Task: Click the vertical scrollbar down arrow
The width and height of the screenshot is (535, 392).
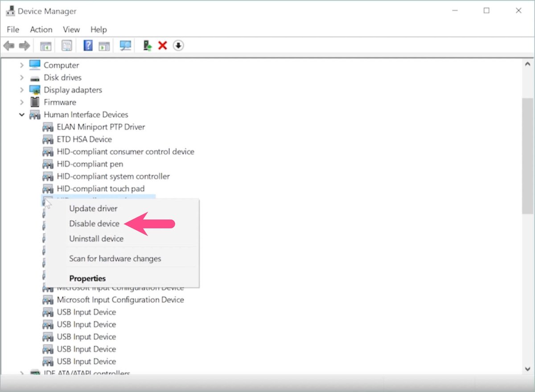Action: pos(527,368)
